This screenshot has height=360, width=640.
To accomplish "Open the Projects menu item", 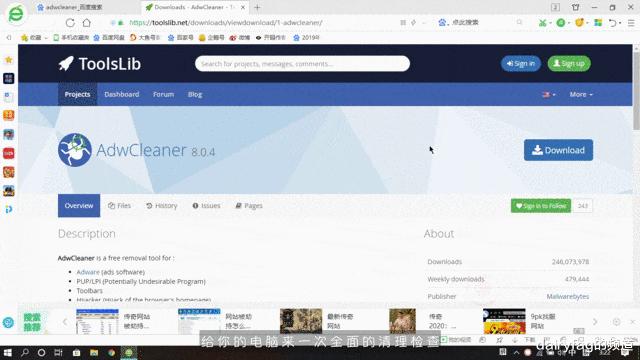I will (x=78, y=94).
